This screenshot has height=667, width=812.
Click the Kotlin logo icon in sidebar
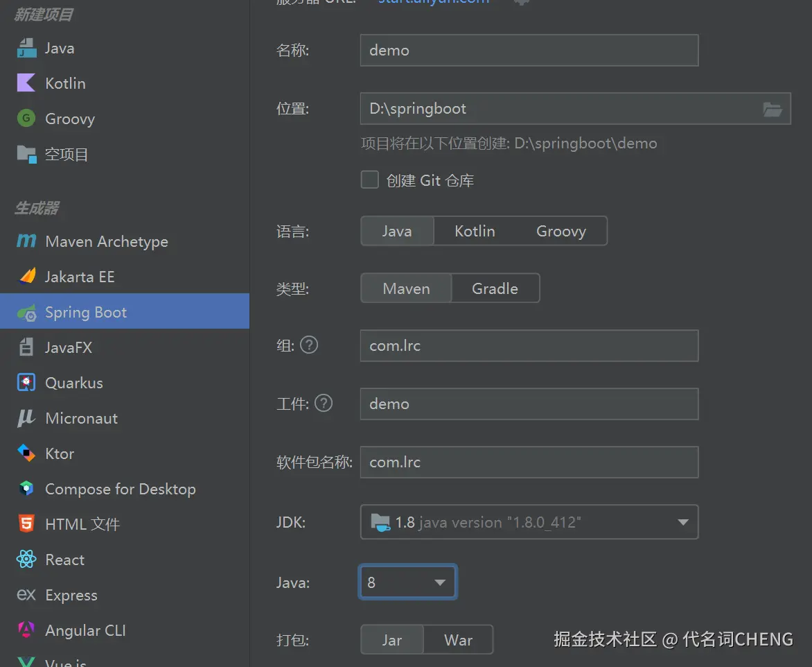coord(26,83)
